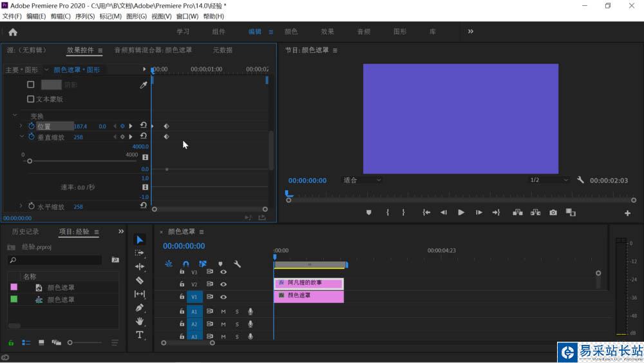Open the button editor plus icon
644x363 pixels.
(x=627, y=213)
